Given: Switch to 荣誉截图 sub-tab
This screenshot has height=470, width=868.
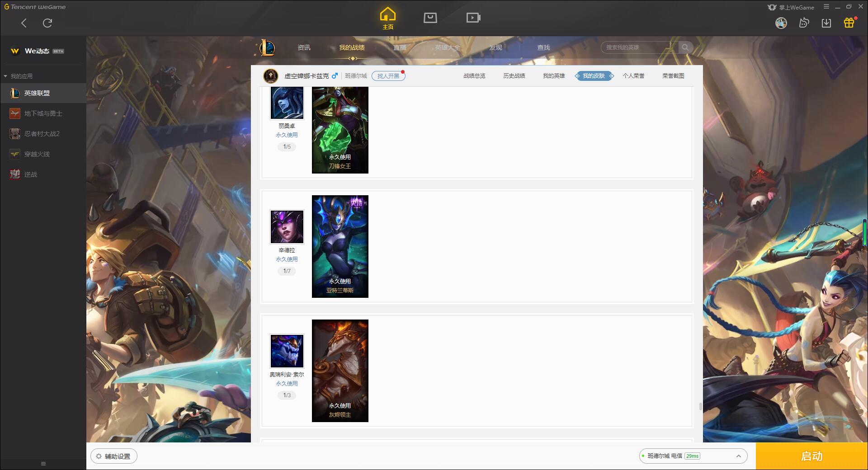Looking at the screenshot, I should pyautogui.click(x=673, y=76).
